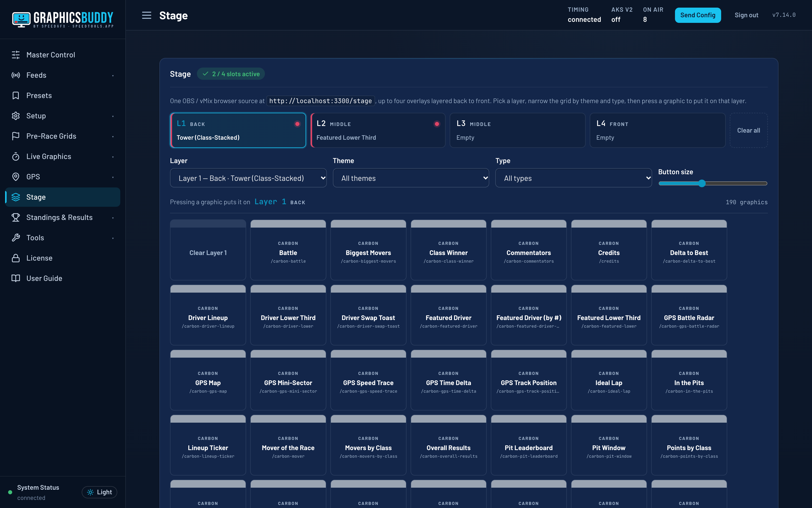Select the Carbon GPS Map graphic tile
Image resolution: width=812 pixels, height=508 pixels.
click(208, 380)
